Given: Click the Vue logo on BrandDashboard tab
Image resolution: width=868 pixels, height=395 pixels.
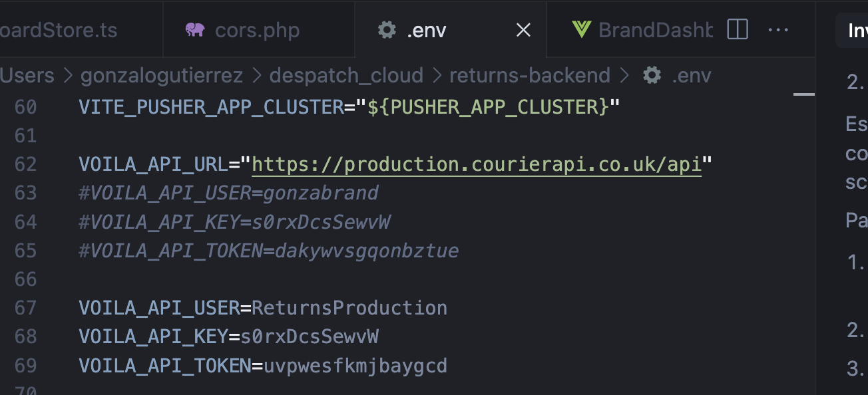Looking at the screenshot, I should (x=581, y=30).
